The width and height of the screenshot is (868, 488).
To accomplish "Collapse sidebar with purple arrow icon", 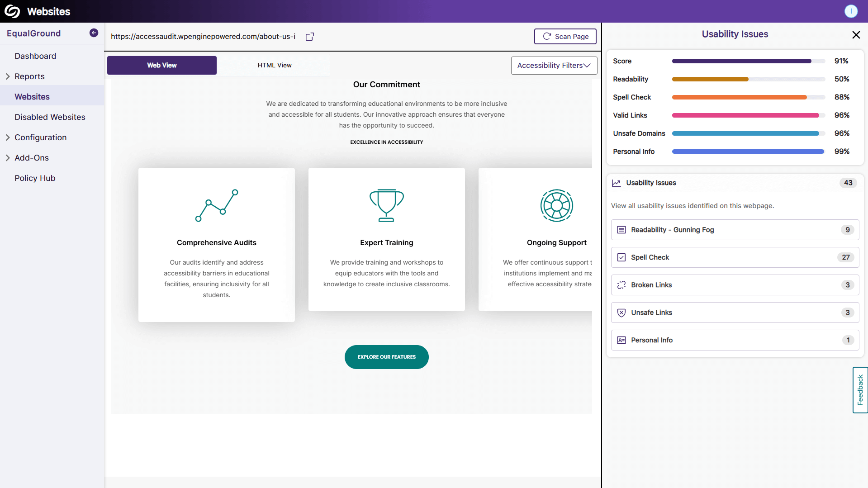I will click(94, 33).
